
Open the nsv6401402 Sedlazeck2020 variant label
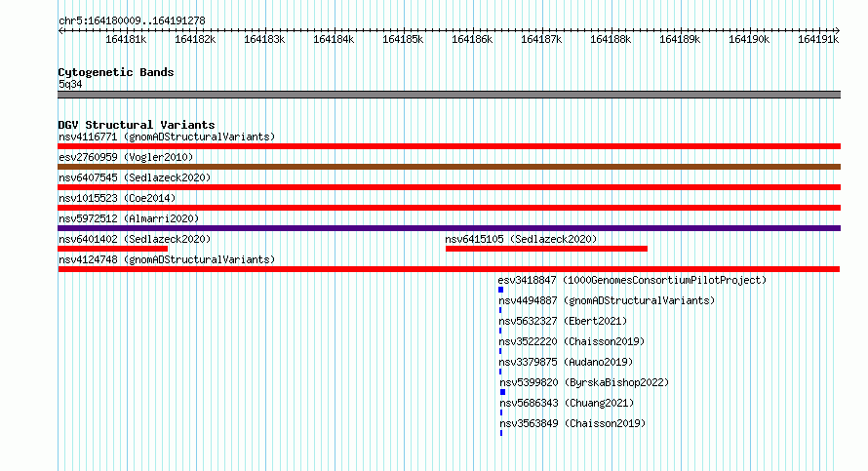[135, 239]
